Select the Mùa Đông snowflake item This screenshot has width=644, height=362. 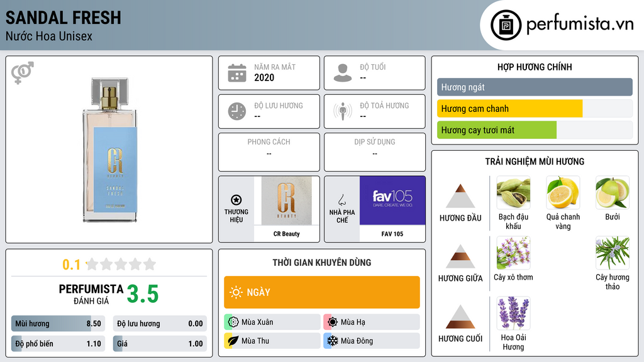point(372,341)
